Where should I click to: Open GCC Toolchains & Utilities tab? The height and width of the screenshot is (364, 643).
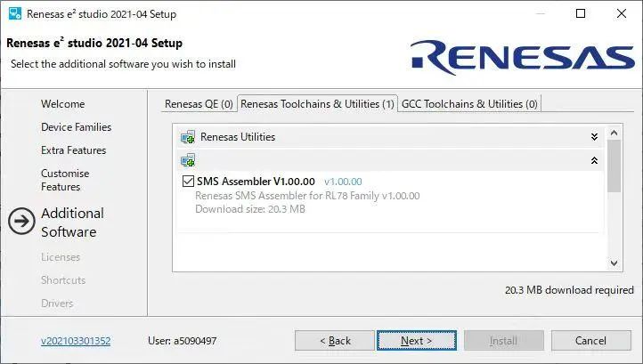[x=469, y=104]
